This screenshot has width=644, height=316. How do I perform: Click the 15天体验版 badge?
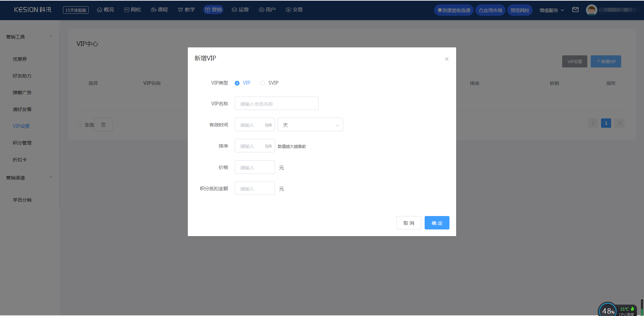coord(76,10)
